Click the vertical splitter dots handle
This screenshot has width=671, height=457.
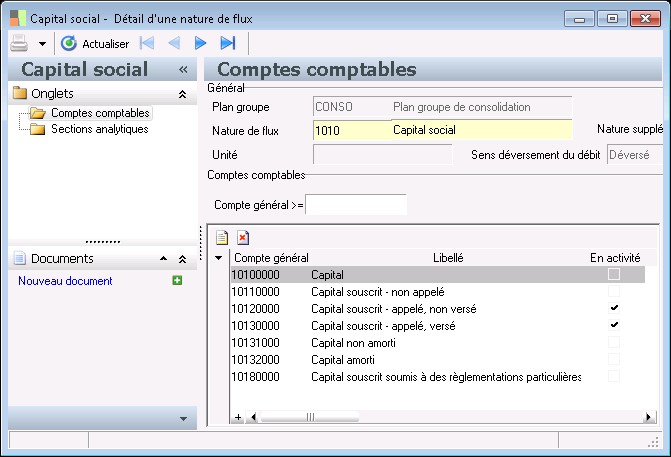click(x=200, y=243)
